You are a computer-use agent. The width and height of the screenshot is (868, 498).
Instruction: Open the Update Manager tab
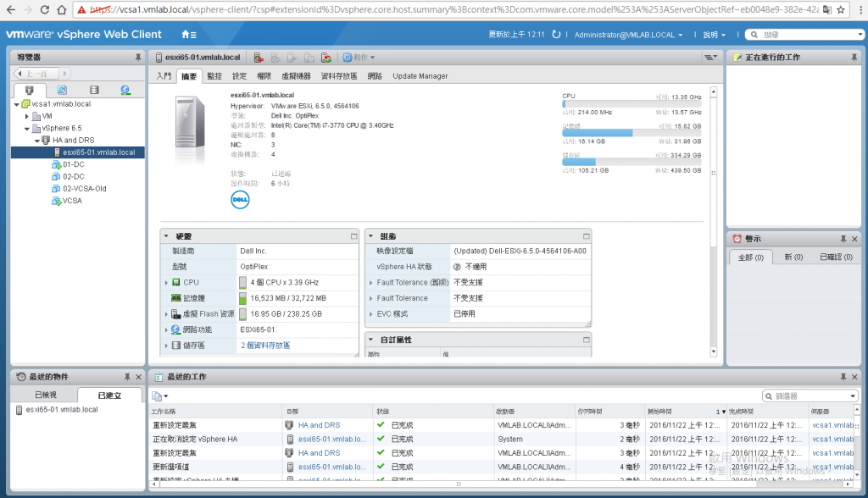tap(420, 76)
